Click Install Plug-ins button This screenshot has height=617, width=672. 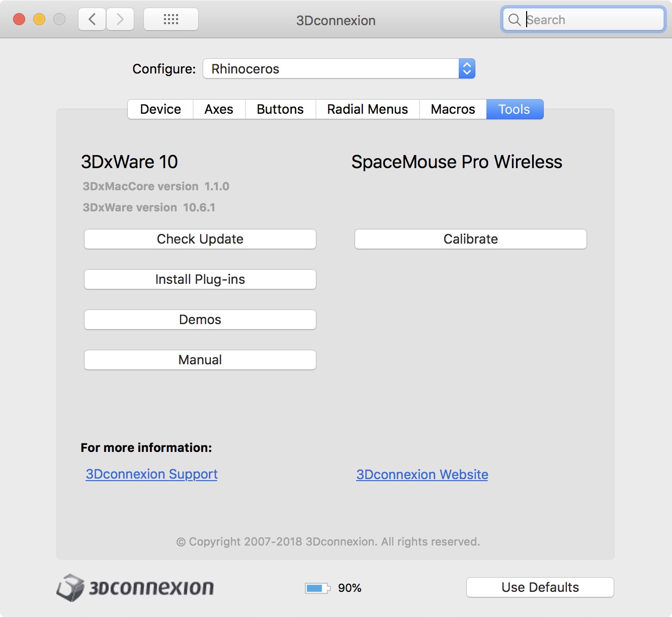pyautogui.click(x=200, y=279)
